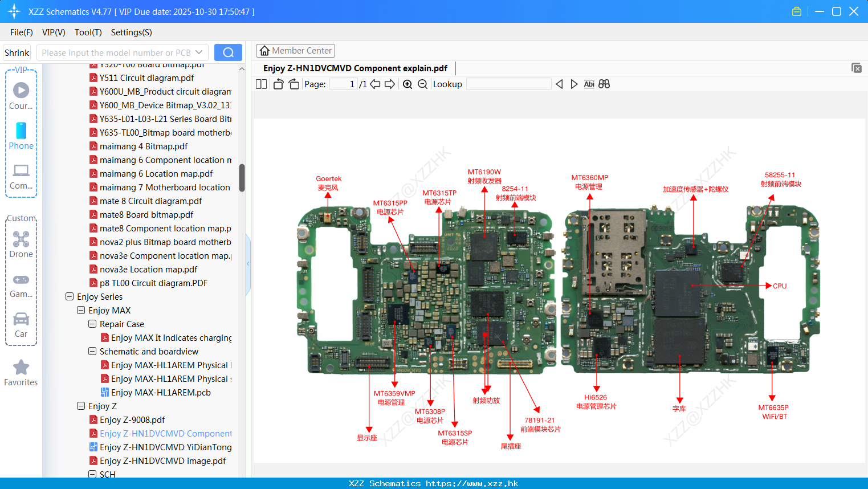Click the XZZ Schematics logo icon
The width and height of the screenshot is (868, 489).
14,11
